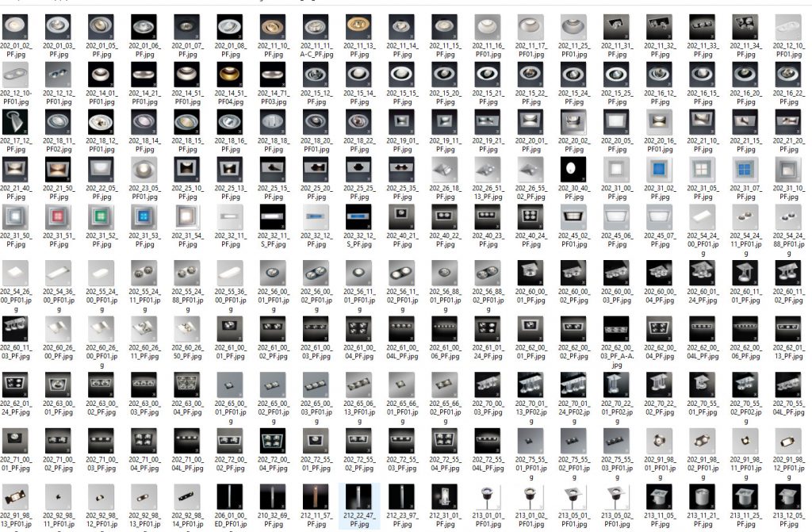
Task: Select the 213_01_01_PF01.jpg thumbnail
Action: (487, 496)
